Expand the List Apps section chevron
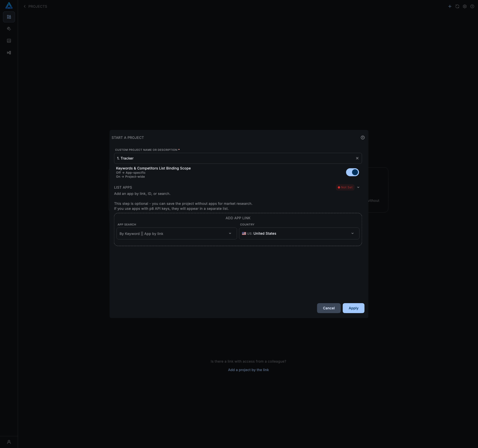This screenshot has width=478, height=448. (x=358, y=187)
